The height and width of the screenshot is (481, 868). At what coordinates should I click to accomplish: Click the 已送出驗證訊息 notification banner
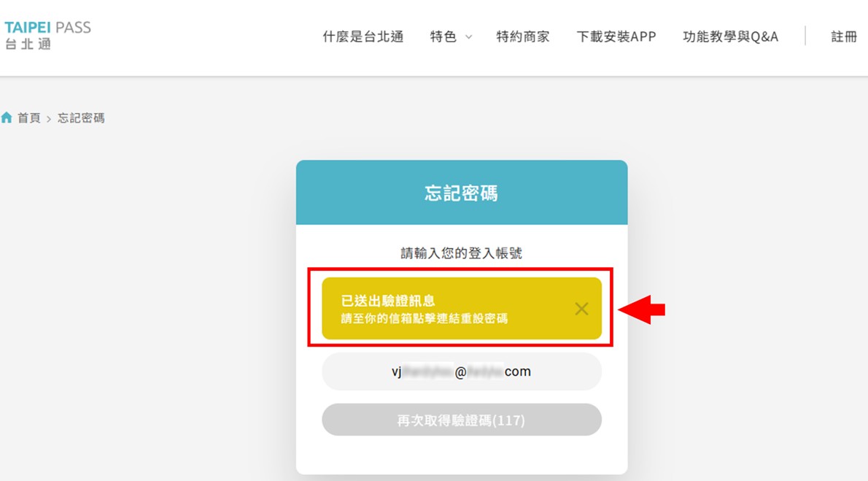[462, 308]
